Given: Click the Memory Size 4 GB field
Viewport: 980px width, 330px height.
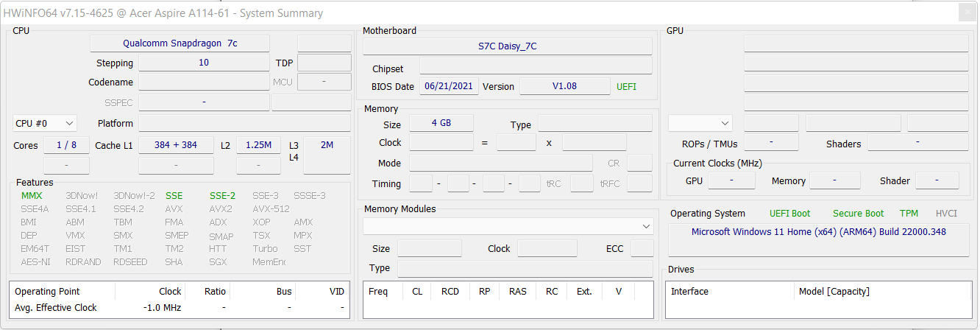Looking at the screenshot, I should coord(441,123).
